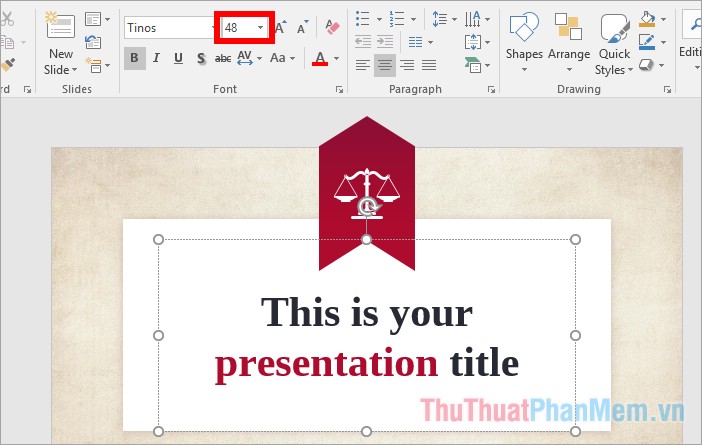Convert text to SmartArt graphic
Screen dimensions: 702x445
477,65
